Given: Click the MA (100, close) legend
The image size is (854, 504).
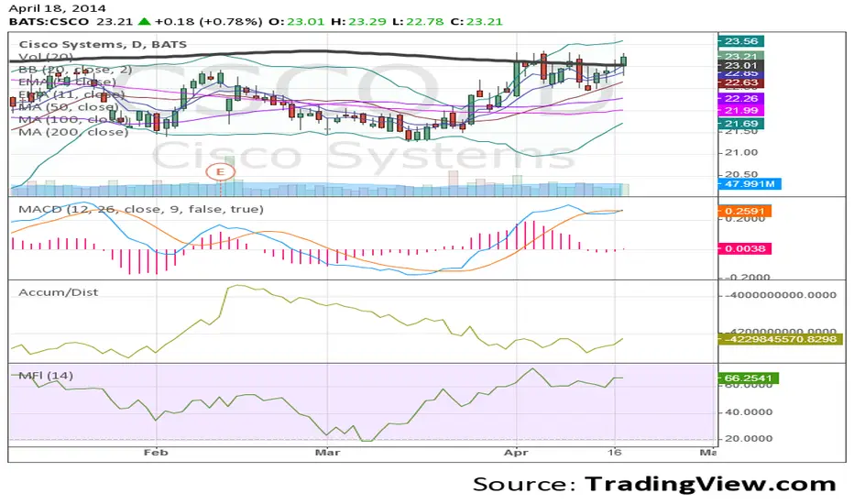Looking at the screenshot, I should 73,119.
